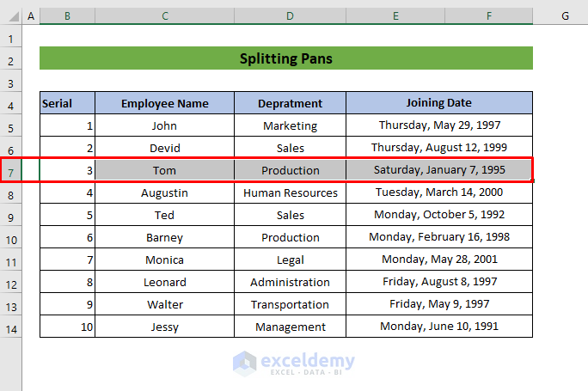
Task: Click the Thursday, May 29, 1997 cell
Action: click(439, 125)
